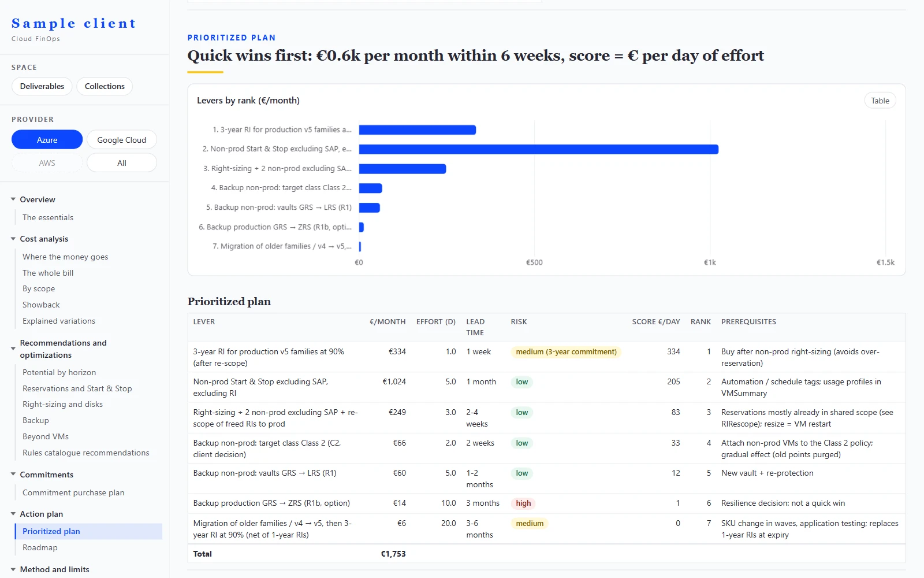The image size is (924, 578).
Task: Collapse the Action plan section triangle
Action: (13, 514)
